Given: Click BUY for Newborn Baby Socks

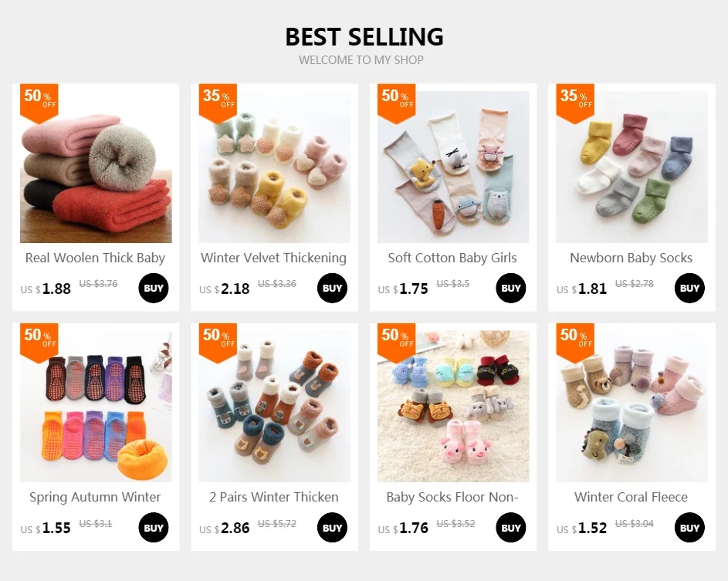Looking at the screenshot, I should click(x=689, y=288).
